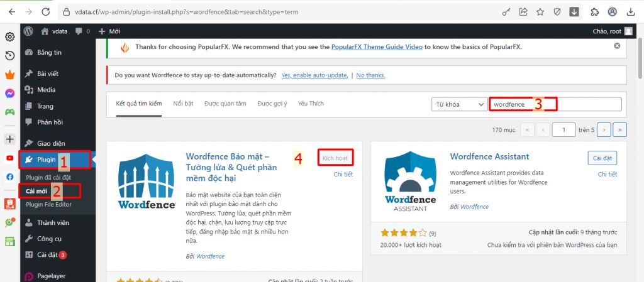Click Yes, enable auto-update link
644x282 pixels.
click(314, 75)
